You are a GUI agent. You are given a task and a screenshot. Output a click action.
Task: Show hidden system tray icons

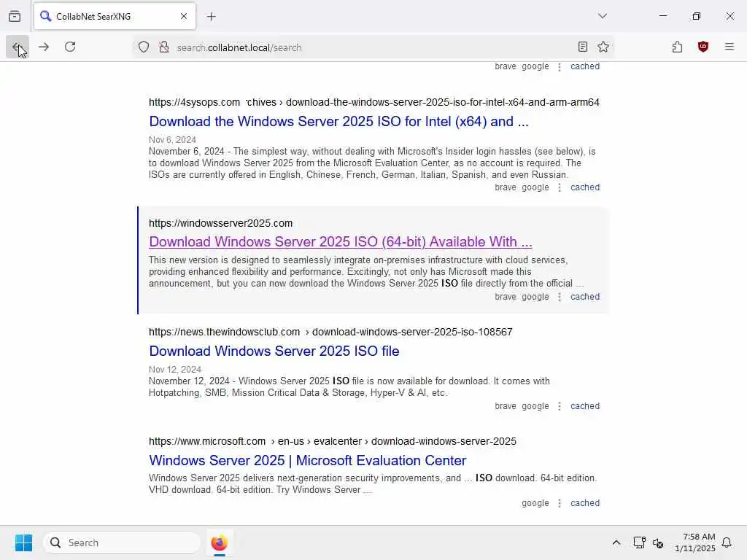click(616, 542)
